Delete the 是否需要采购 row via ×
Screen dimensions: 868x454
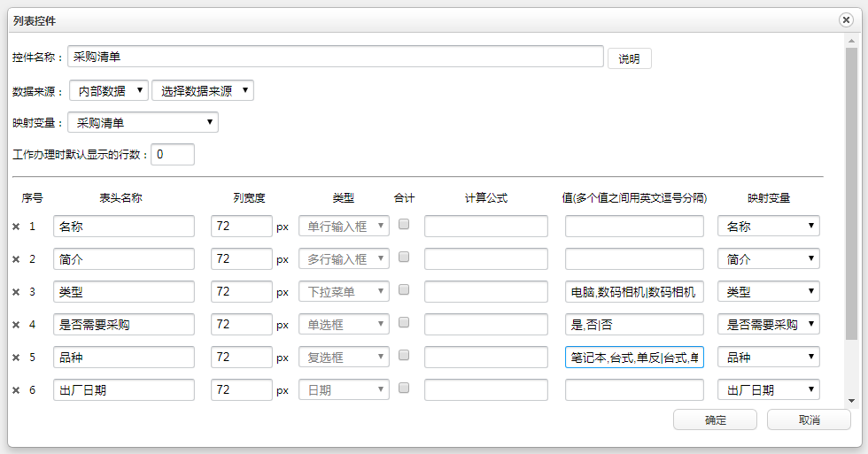pos(16,325)
